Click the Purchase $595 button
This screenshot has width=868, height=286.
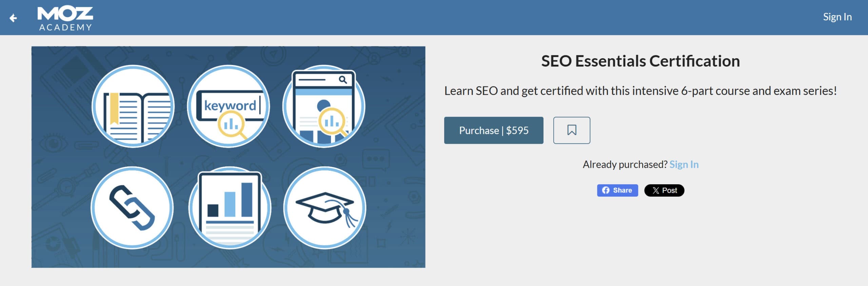point(494,130)
